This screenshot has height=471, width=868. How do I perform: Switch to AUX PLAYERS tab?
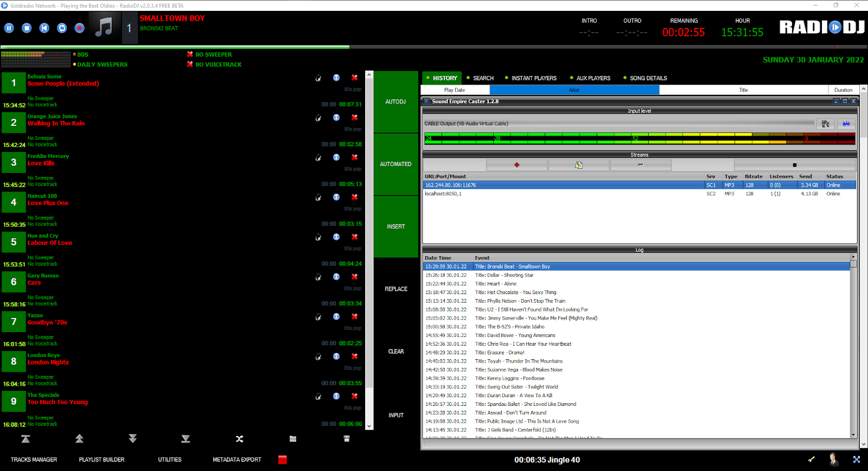[x=590, y=78]
